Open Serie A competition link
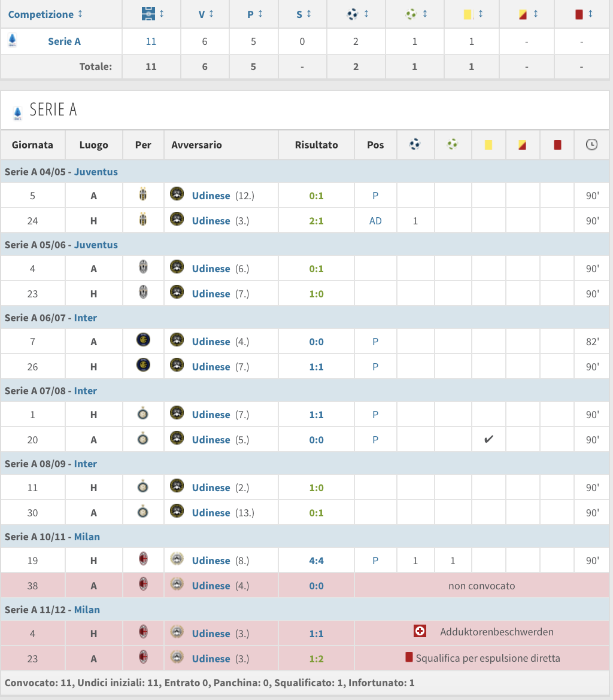The image size is (613, 700). click(x=64, y=41)
